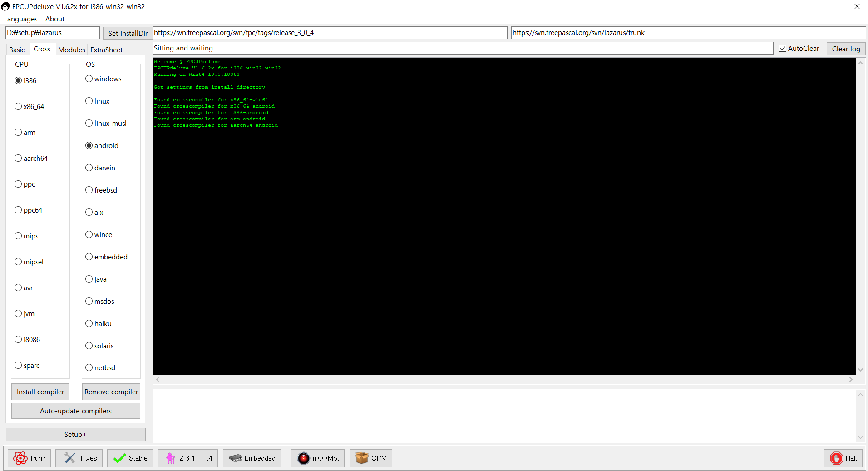Click the 'Sitting and waiting' status field
This screenshot has width=868, height=471.
(x=463, y=48)
